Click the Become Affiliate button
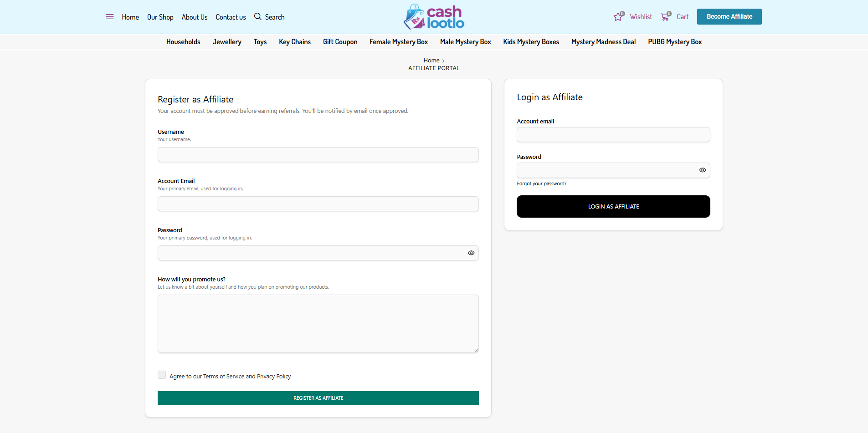The height and width of the screenshot is (433, 868). 729,17
